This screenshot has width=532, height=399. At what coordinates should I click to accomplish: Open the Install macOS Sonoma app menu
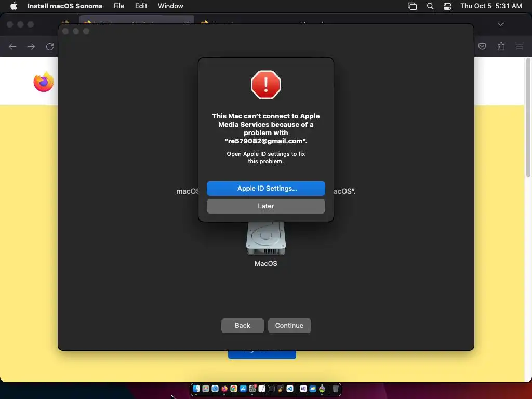click(x=65, y=6)
